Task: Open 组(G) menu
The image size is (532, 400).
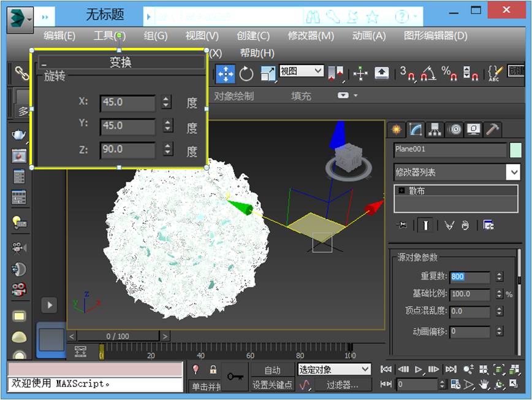Action: click(x=156, y=36)
